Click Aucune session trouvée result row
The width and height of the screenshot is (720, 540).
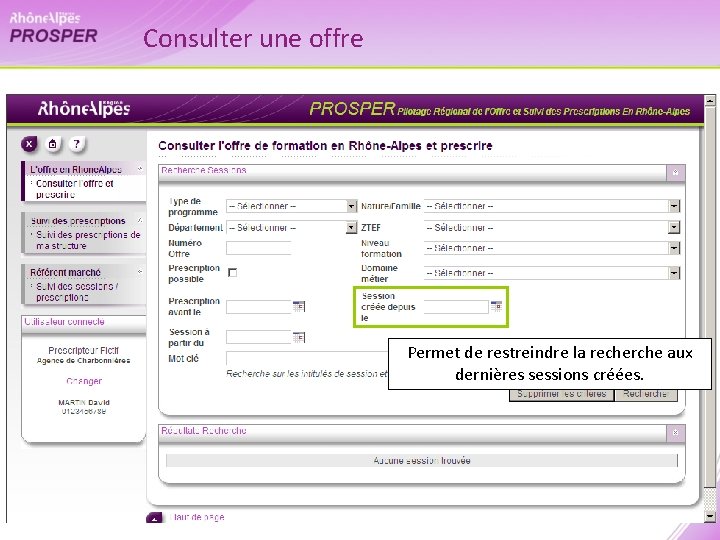(x=422, y=461)
